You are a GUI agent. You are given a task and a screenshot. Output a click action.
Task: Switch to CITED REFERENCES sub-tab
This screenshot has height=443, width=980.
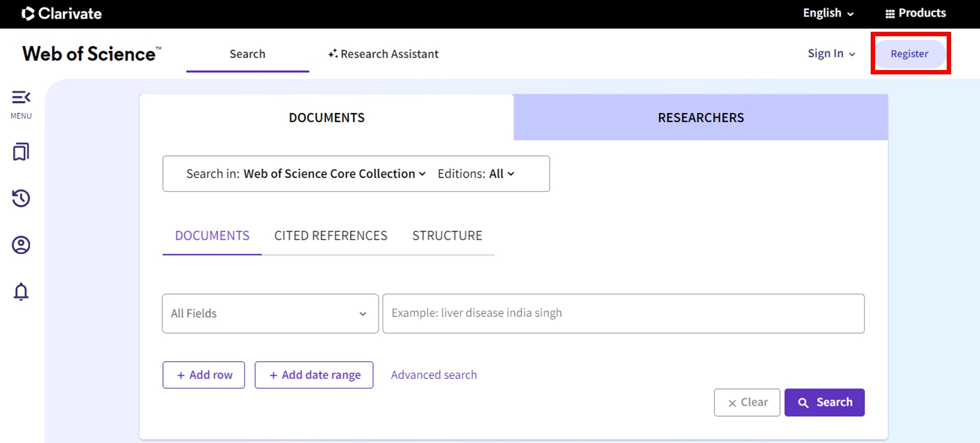point(331,236)
